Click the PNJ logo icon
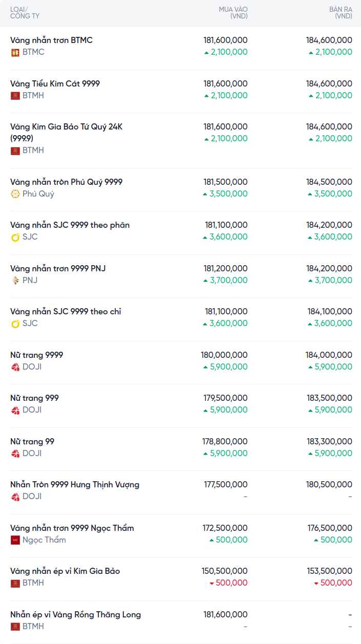This screenshot has height=644, width=361. point(15,281)
